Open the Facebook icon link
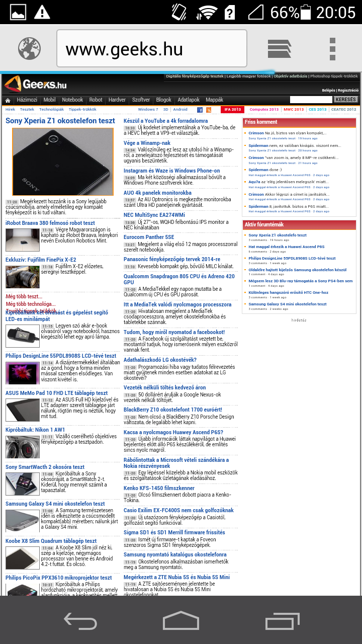Screen dimensions: 362x644 click(x=200, y=110)
